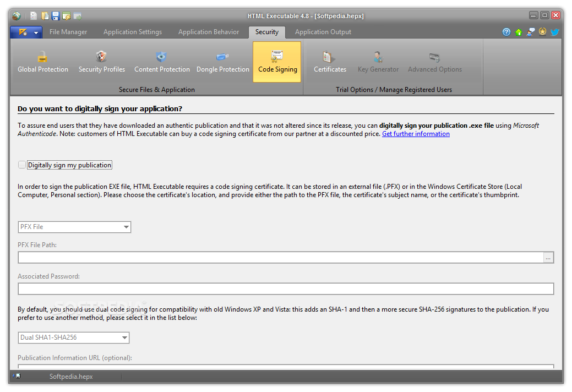Click the compile publication lightning icon

[x=67, y=16]
